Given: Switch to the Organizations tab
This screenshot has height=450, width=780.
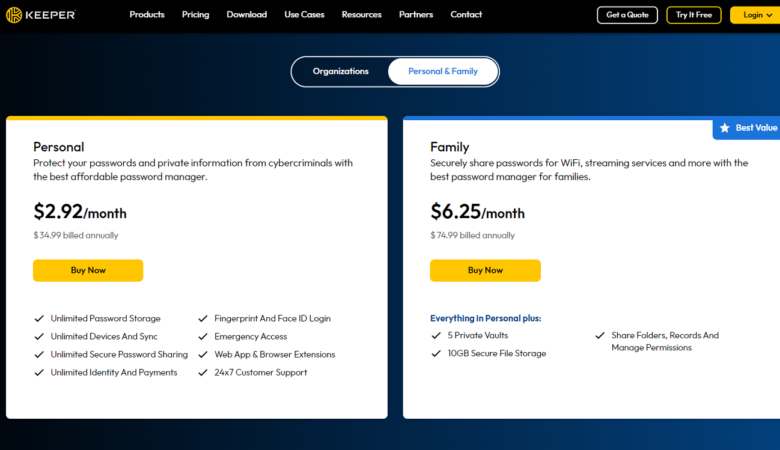Looking at the screenshot, I should pyautogui.click(x=341, y=71).
